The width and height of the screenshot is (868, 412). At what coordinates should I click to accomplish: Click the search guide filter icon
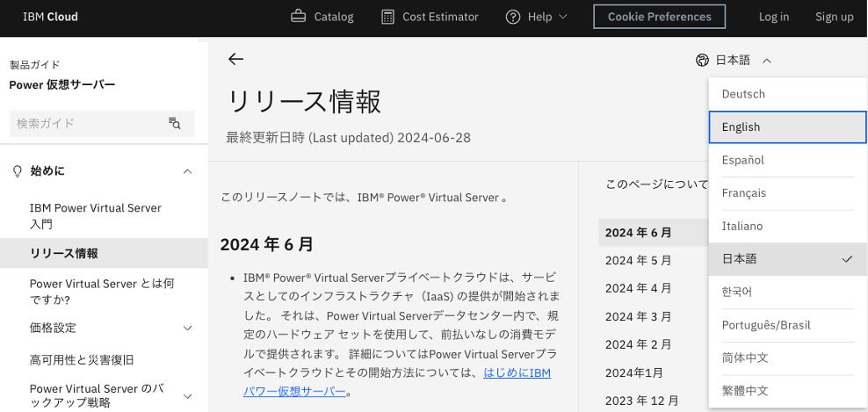(175, 124)
